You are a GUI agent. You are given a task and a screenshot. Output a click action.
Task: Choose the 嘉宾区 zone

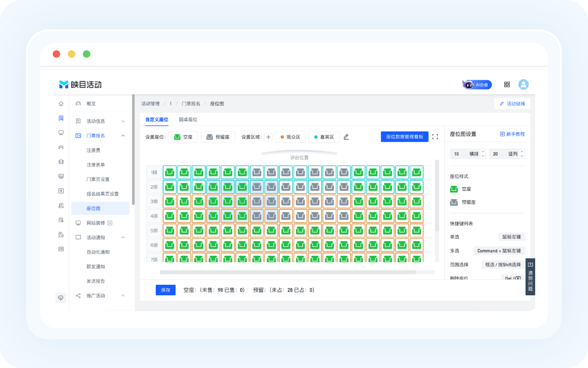point(324,137)
